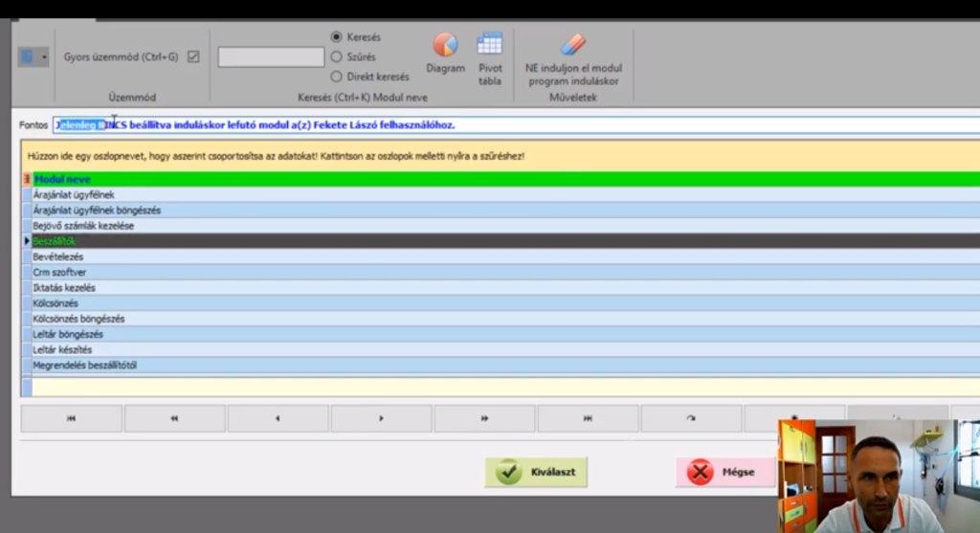980x533 pixels.
Task: Select the Keresés radio option
Action: pyautogui.click(x=337, y=37)
